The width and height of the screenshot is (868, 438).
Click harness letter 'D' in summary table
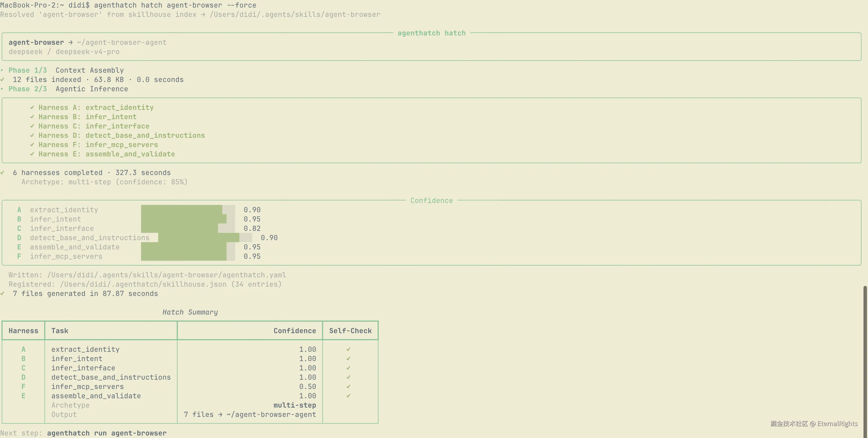pos(23,377)
